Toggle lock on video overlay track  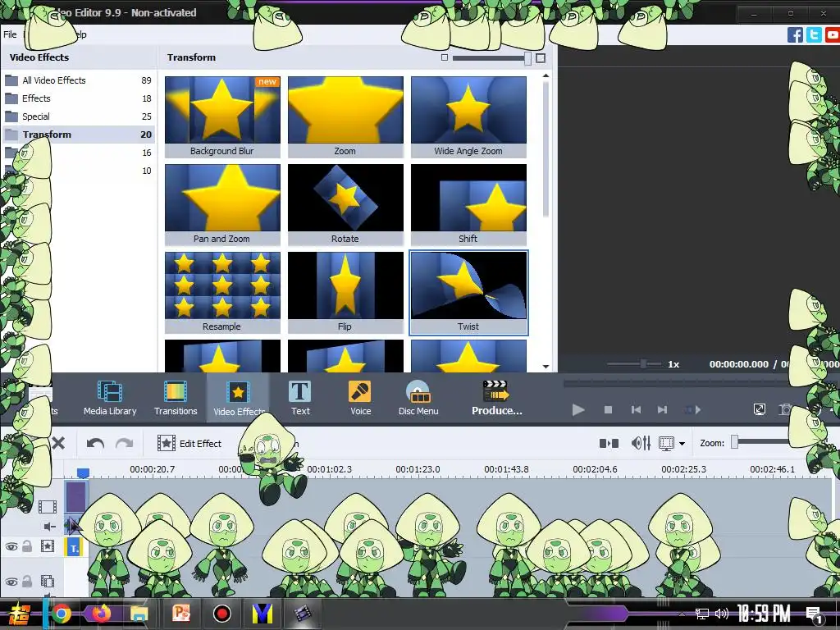pos(27,582)
